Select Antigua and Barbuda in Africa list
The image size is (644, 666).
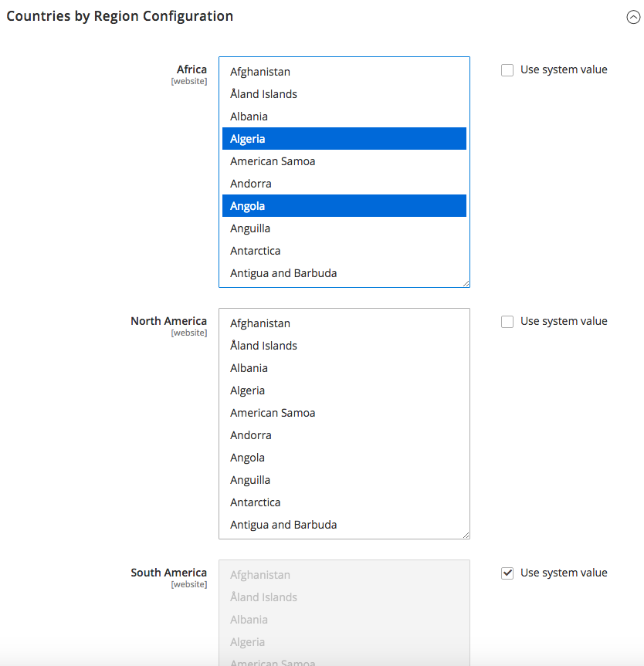click(344, 272)
